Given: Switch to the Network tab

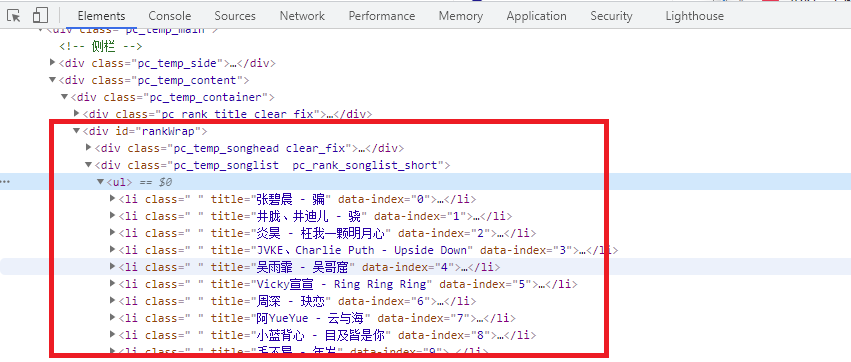Looking at the screenshot, I should 302,16.
